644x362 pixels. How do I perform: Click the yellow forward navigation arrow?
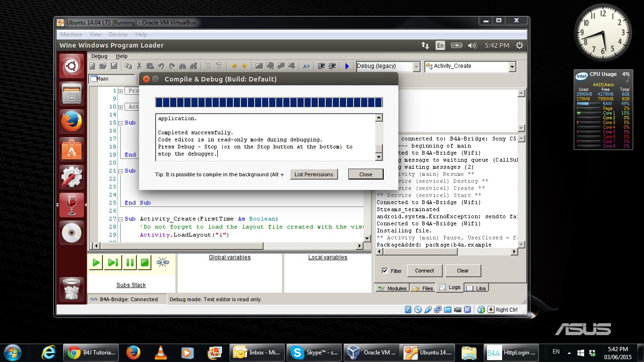point(245,66)
